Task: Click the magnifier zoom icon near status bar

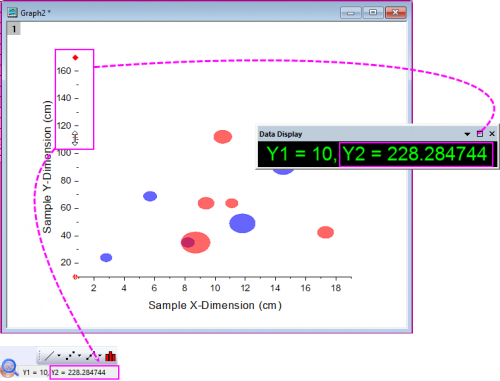Action: tap(9, 367)
